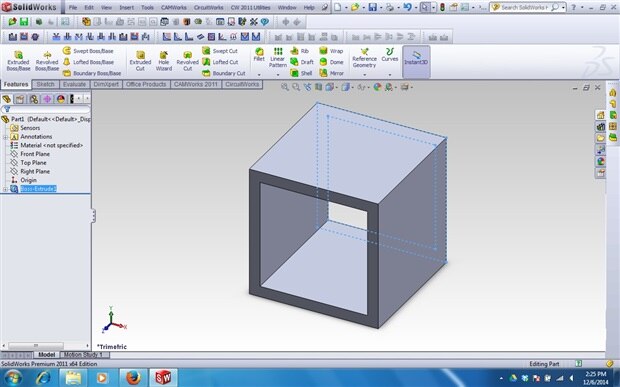This screenshot has width=620, height=387.
Task: Select the Lofted Boss/Base feature
Action: pyautogui.click(x=88, y=62)
